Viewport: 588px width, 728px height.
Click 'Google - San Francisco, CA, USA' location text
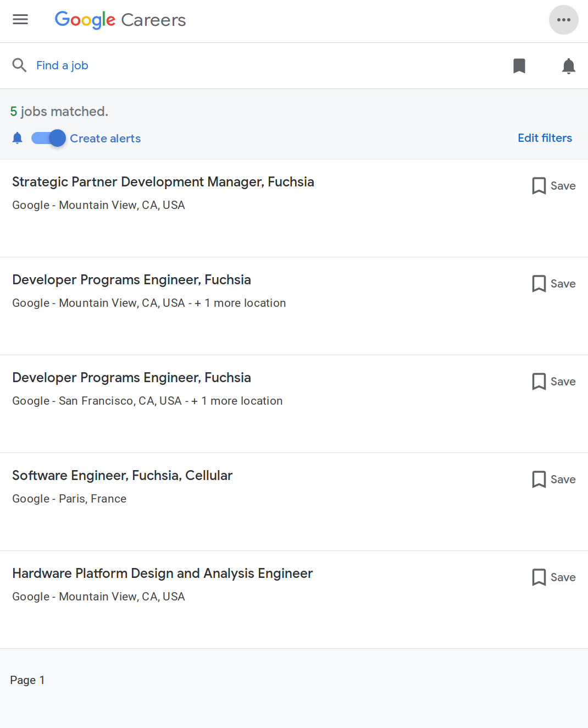click(x=97, y=401)
